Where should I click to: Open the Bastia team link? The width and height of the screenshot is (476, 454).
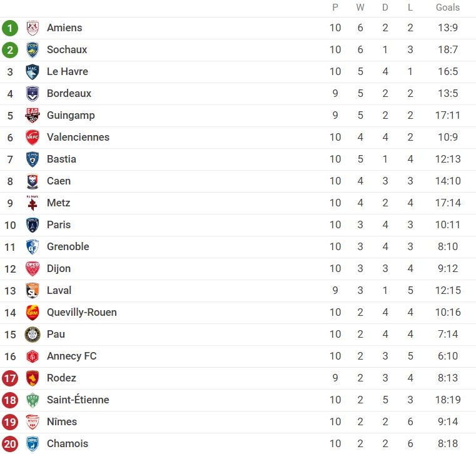(61, 159)
